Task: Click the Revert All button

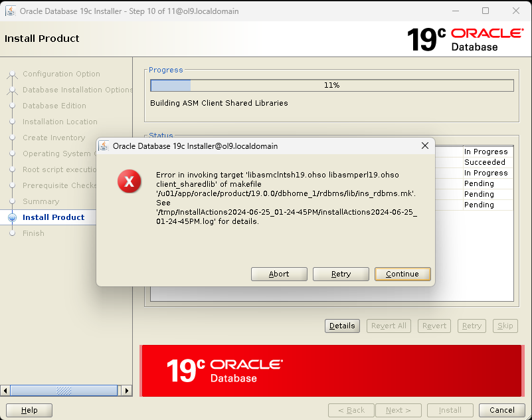Action: [389, 326]
